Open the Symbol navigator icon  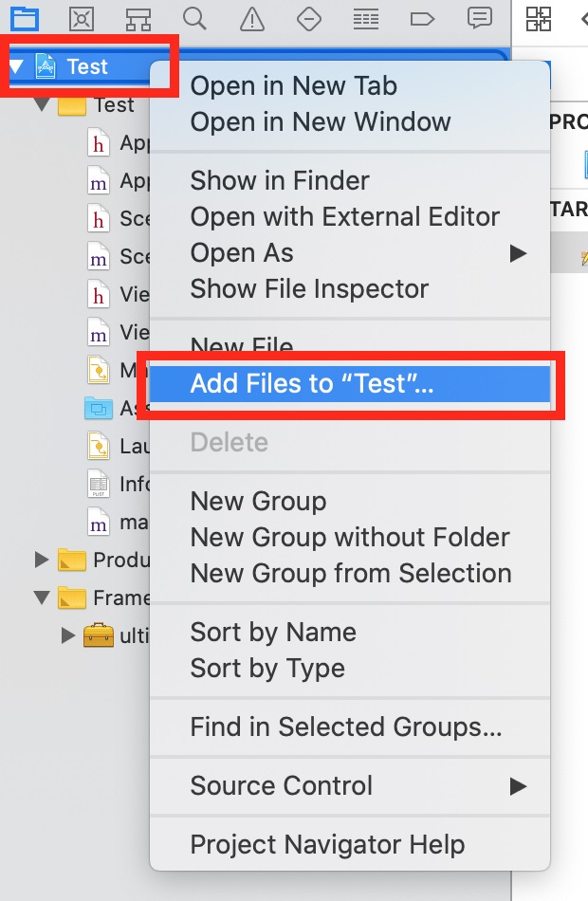(139, 18)
